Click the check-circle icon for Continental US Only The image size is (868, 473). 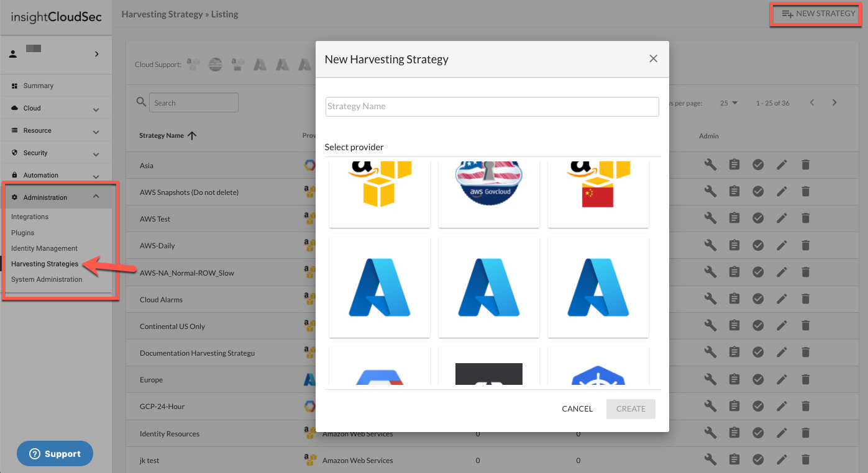pos(757,325)
